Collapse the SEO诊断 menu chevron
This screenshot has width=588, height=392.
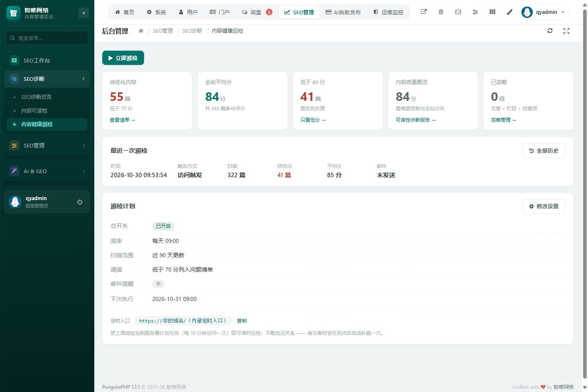(x=83, y=79)
